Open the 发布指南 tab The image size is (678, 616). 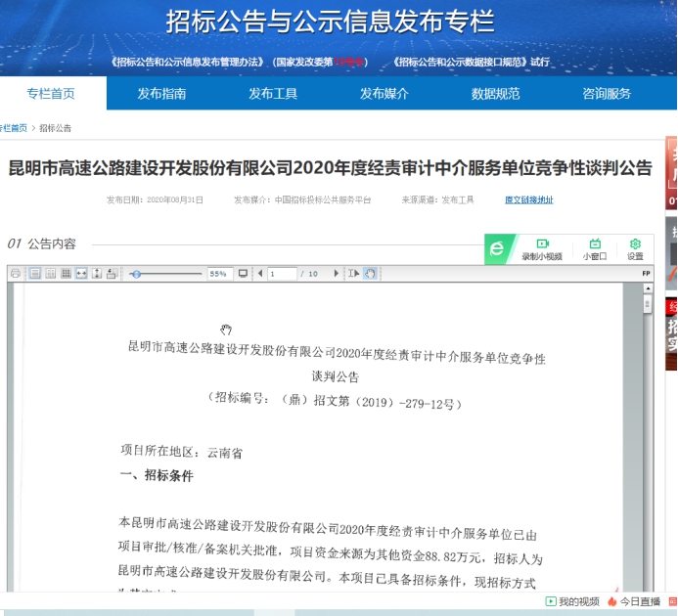(x=161, y=94)
